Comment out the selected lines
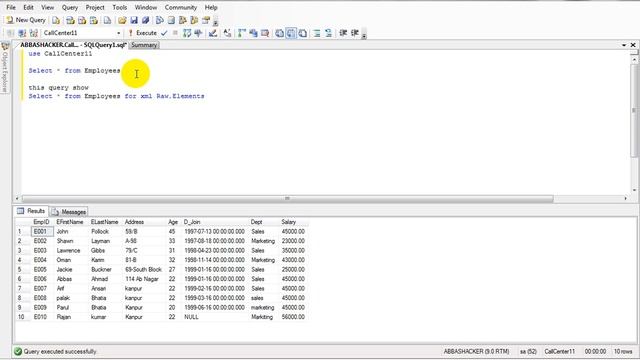The height and width of the screenshot is (360, 640). pos(317,33)
